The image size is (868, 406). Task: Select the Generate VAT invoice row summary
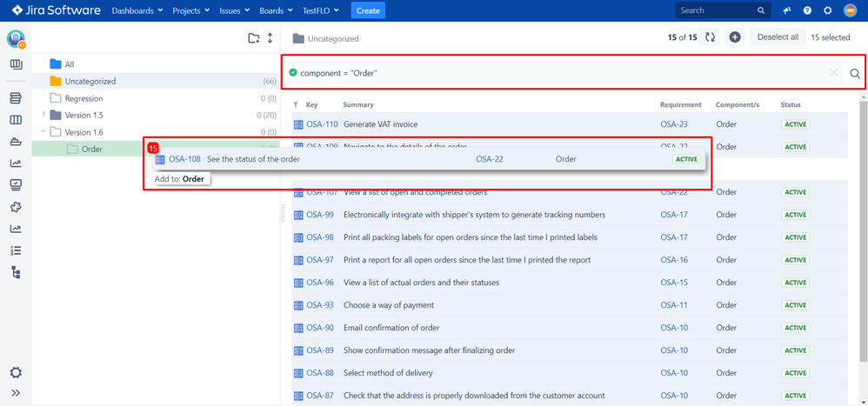[380, 124]
